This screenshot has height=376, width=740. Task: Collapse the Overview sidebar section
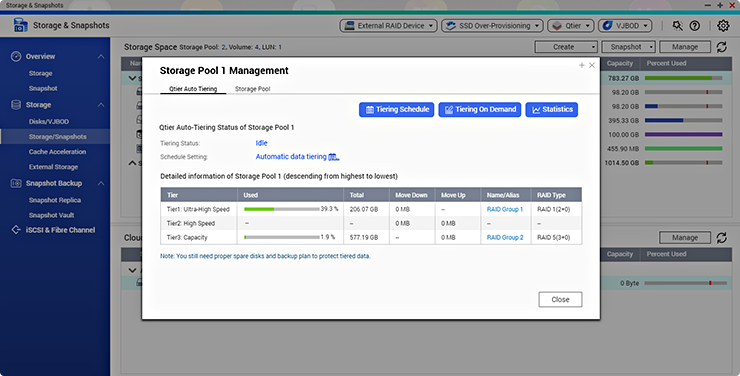[x=101, y=57]
